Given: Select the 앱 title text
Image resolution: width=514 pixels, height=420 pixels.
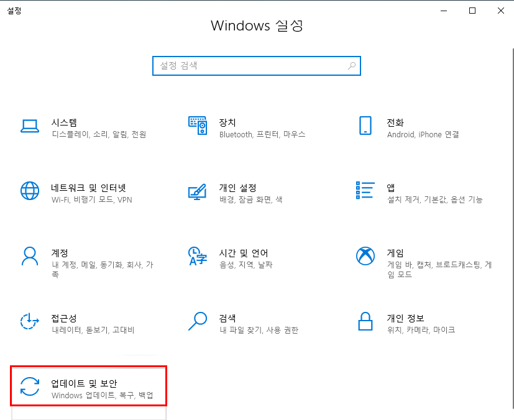Looking at the screenshot, I should 391,188.
